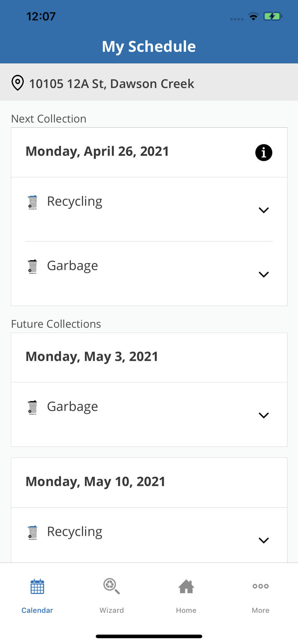Viewport: 298px width, 644px height.
Task: Go to the Home house icon
Action: [186, 586]
